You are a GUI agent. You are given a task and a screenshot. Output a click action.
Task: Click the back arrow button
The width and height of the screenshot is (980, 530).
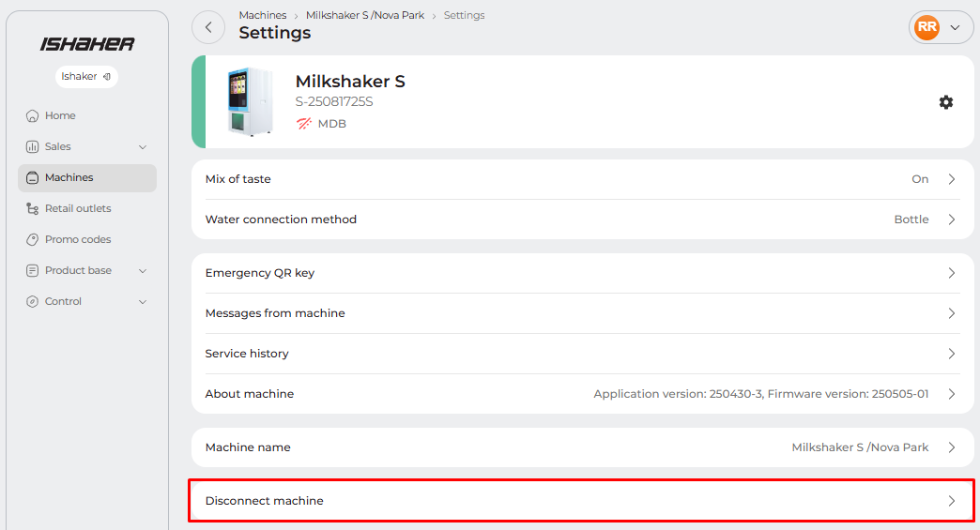coord(208,27)
